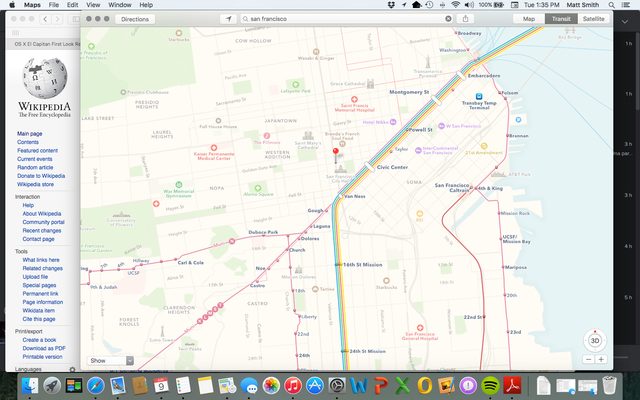Click Donate to Wikipedia link

tap(41, 176)
